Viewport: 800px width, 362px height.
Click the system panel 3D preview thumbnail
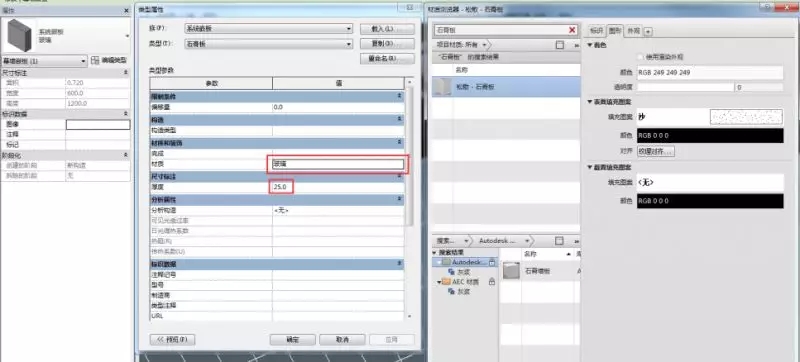coord(18,36)
